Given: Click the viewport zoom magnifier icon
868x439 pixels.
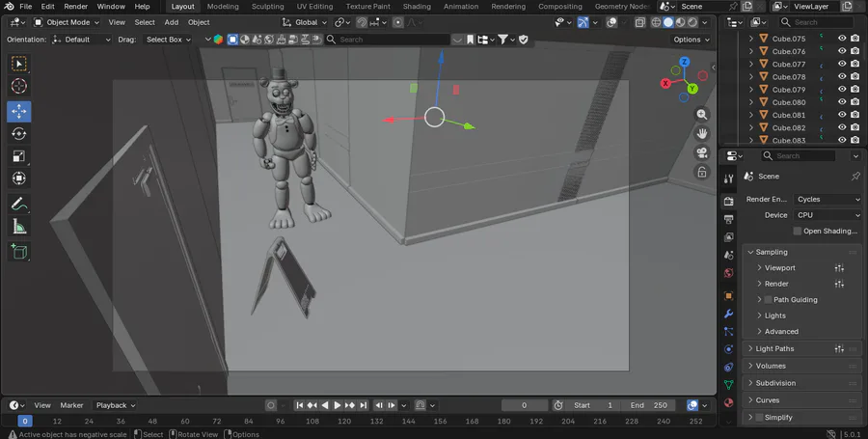Looking at the screenshot, I should (x=702, y=115).
